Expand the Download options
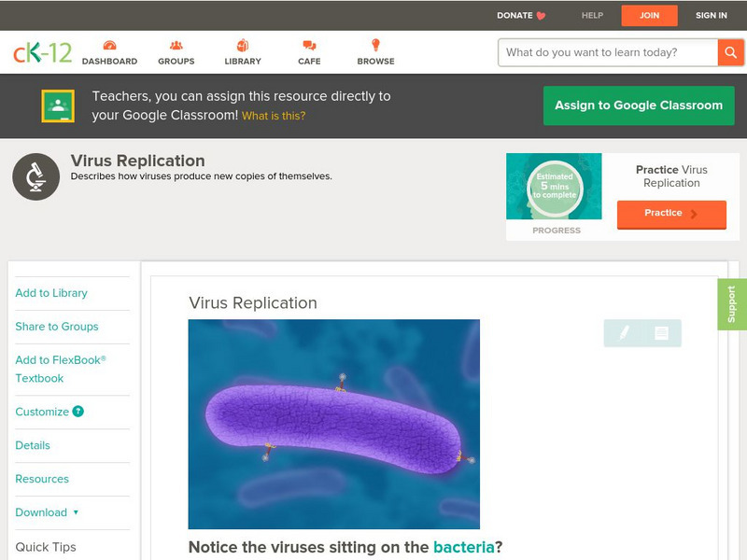The height and width of the screenshot is (560, 747). coord(44,512)
